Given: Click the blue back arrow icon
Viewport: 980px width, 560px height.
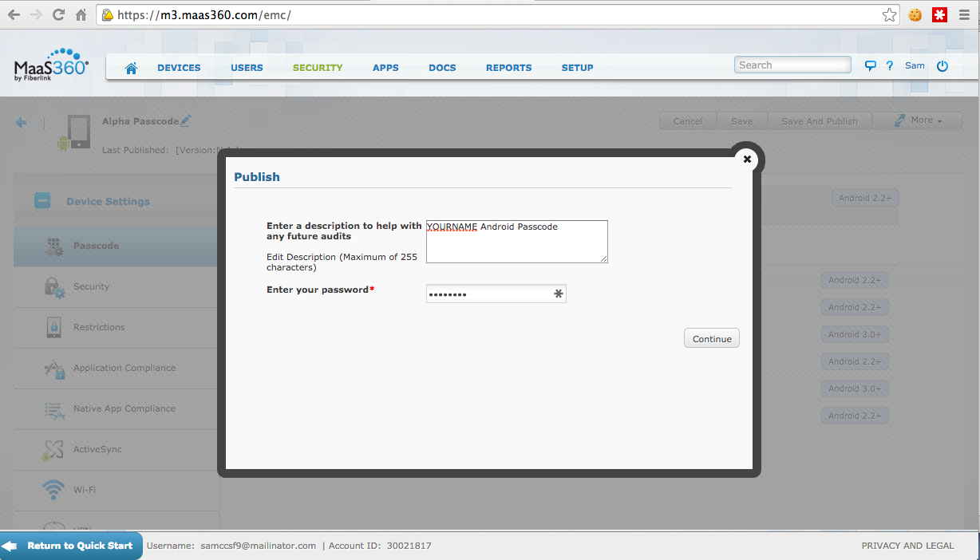Looking at the screenshot, I should click(x=22, y=122).
